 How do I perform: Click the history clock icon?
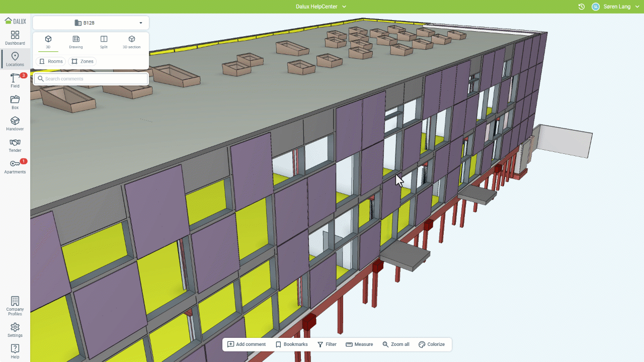582,7
